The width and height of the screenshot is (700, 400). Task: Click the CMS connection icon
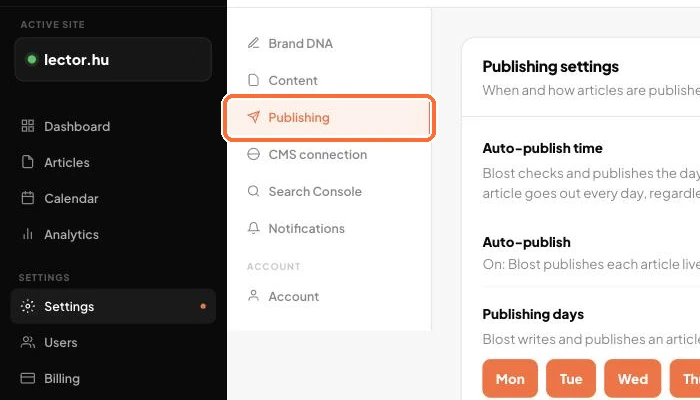click(x=253, y=154)
